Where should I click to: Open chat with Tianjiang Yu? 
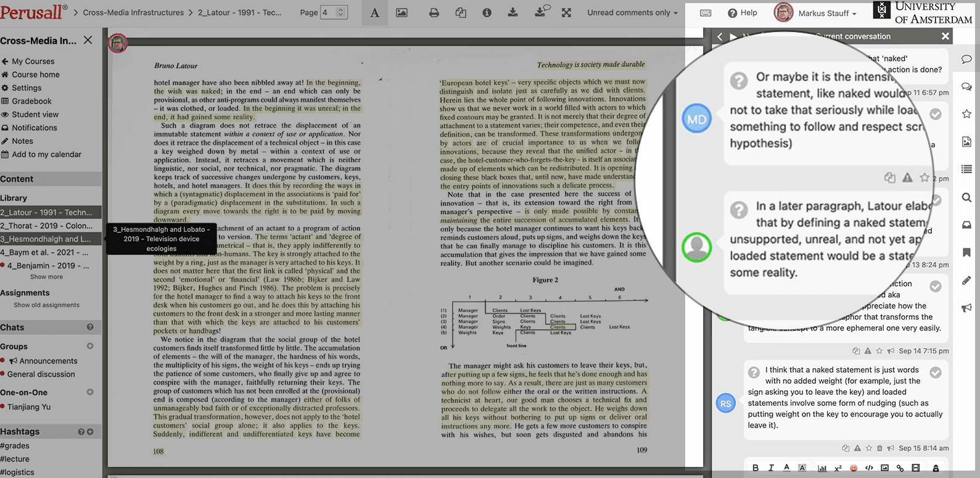(x=29, y=407)
